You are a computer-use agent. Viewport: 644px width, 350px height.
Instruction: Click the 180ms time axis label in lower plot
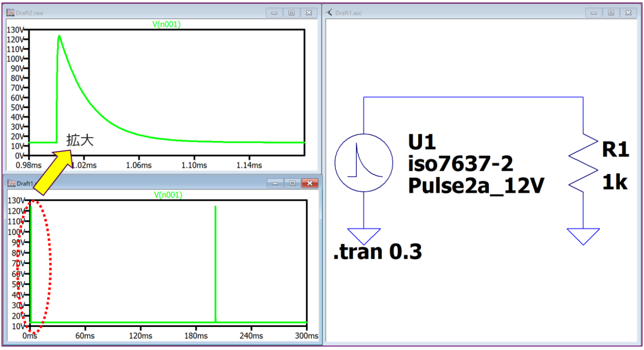[195, 336]
